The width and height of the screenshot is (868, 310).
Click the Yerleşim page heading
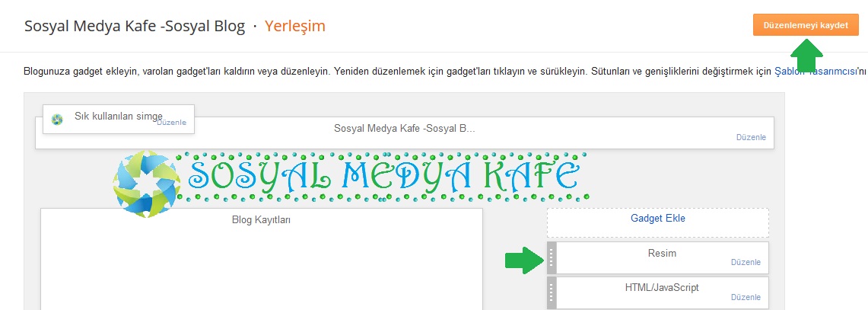pyautogui.click(x=295, y=26)
